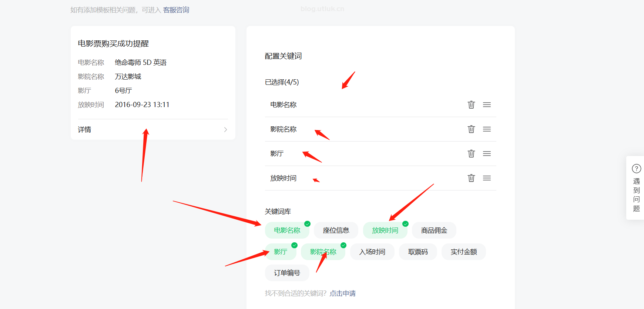This screenshot has width=644, height=309.
Task: Click the 放映时间 row in selected list
Action: pos(380,178)
